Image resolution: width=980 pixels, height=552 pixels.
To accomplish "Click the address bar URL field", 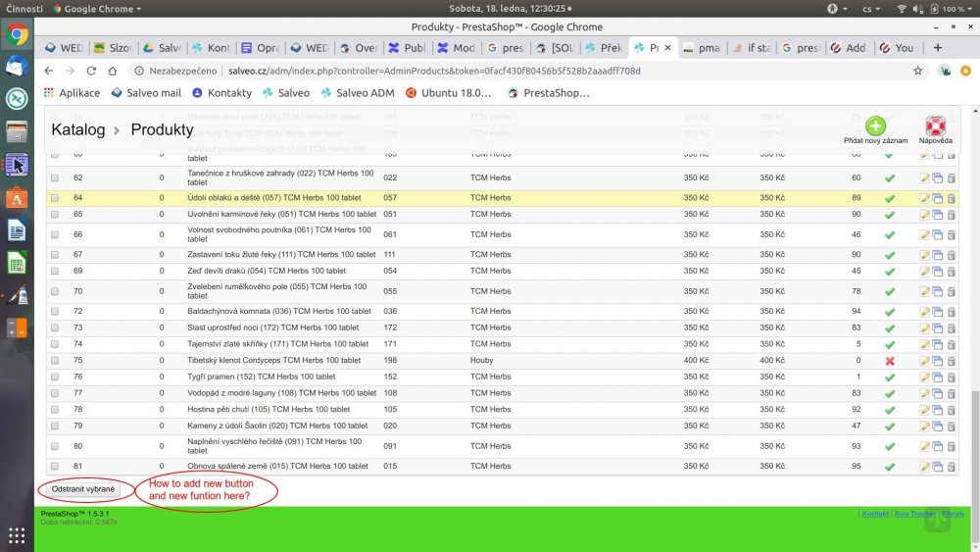I will click(518, 71).
